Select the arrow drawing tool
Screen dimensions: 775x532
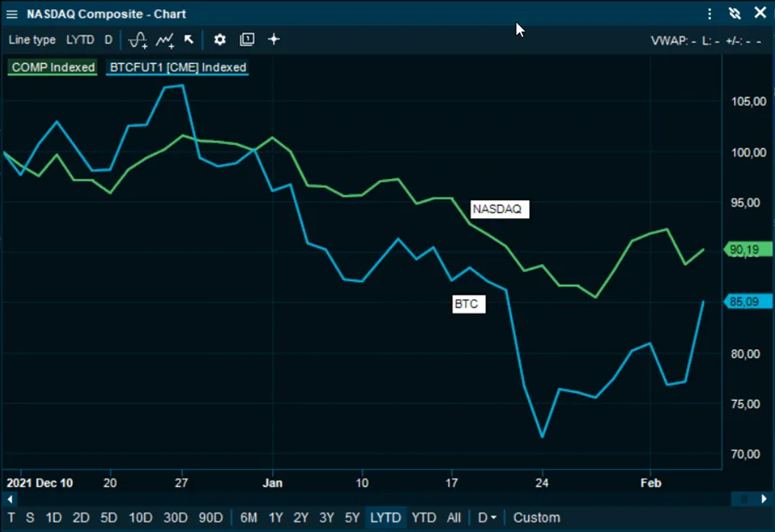(x=189, y=39)
